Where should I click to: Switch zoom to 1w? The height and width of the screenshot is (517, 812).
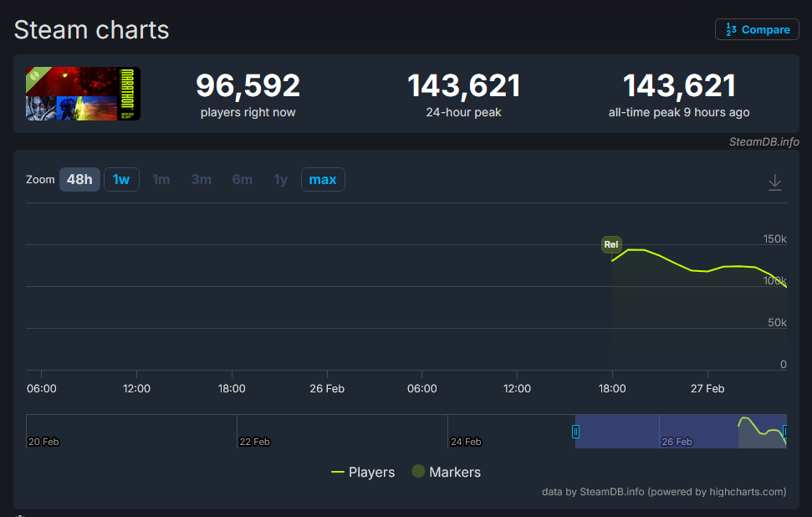pos(121,179)
